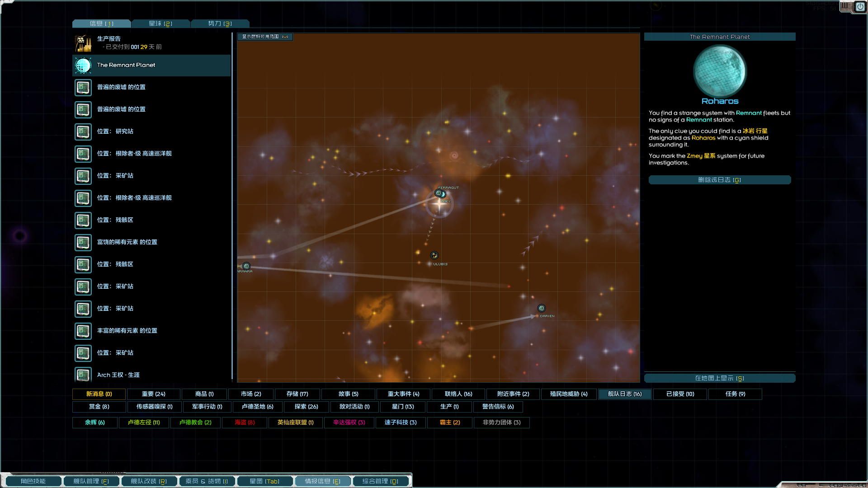
Task: Toggle the 新消息 (0) filter tag
Action: (99, 394)
